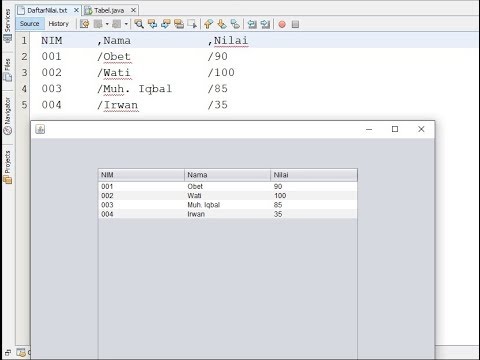The image size is (480, 360).
Task: Click the Projects panel icon
Action: point(7,180)
